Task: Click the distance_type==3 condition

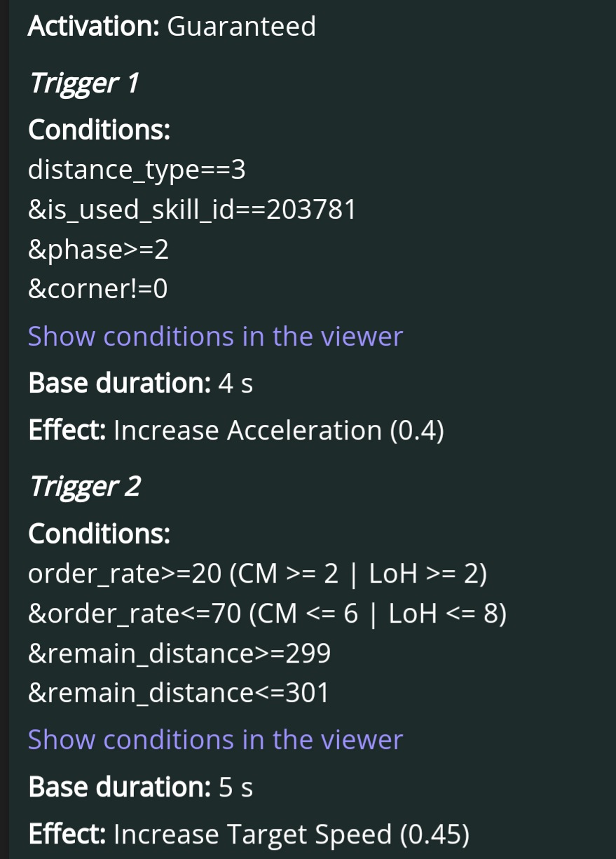Action: (137, 170)
